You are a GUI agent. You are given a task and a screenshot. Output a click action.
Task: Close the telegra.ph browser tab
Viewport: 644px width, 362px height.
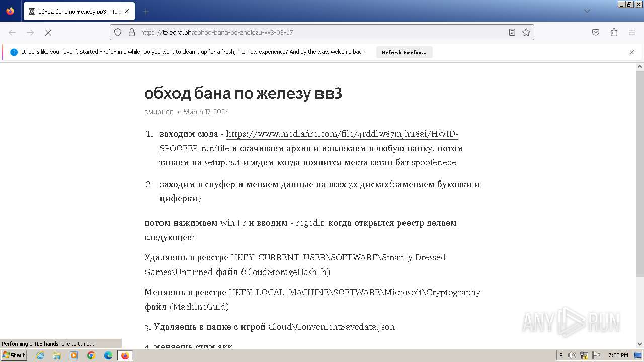pyautogui.click(x=126, y=11)
